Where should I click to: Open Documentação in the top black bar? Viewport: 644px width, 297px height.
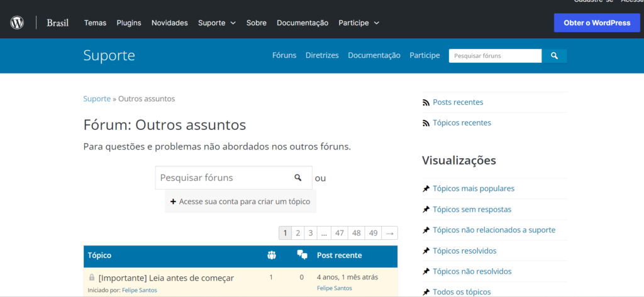pyautogui.click(x=303, y=23)
